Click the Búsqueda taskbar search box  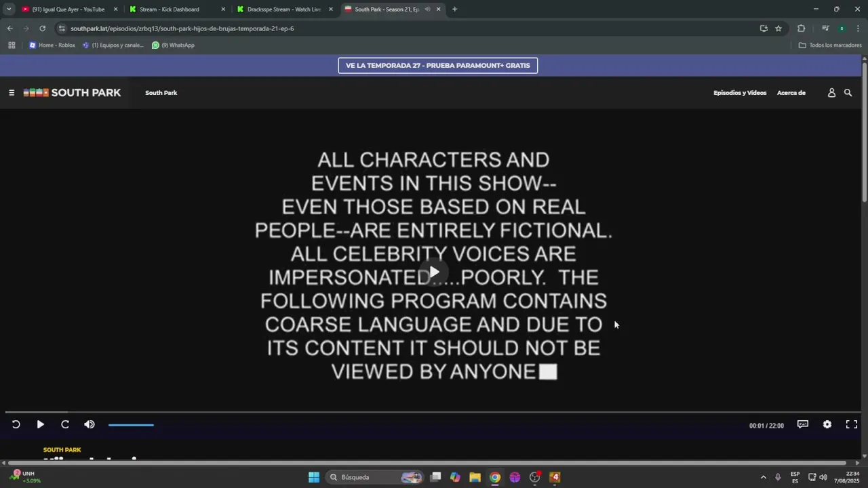coord(374,477)
